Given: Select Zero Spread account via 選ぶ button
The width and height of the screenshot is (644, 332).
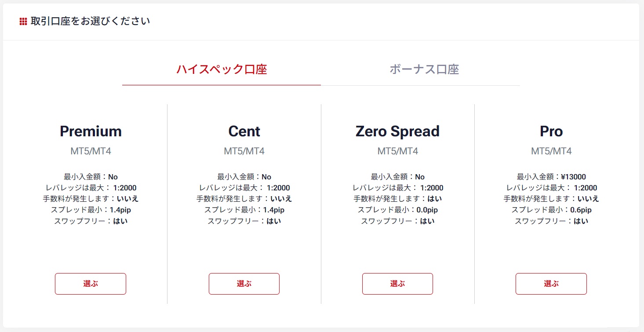Looking at the screenshot, I should [x=397, y=284].
